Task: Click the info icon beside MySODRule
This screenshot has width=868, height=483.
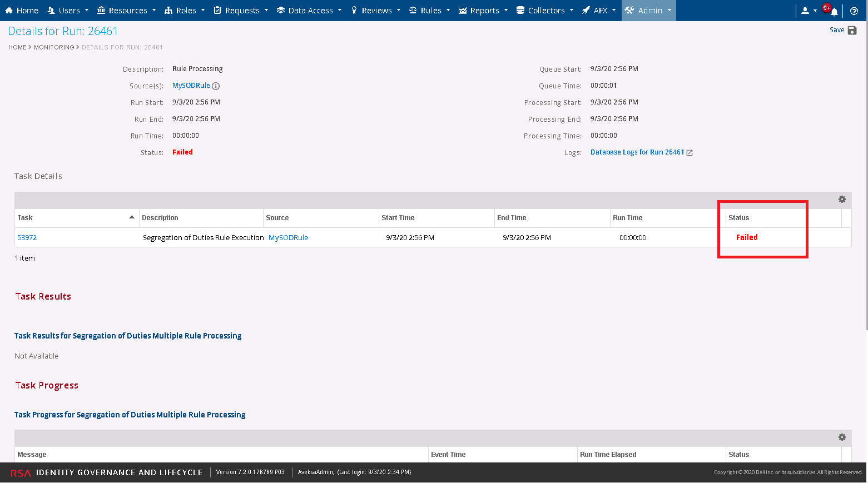Action: click(x=216, y=86)
